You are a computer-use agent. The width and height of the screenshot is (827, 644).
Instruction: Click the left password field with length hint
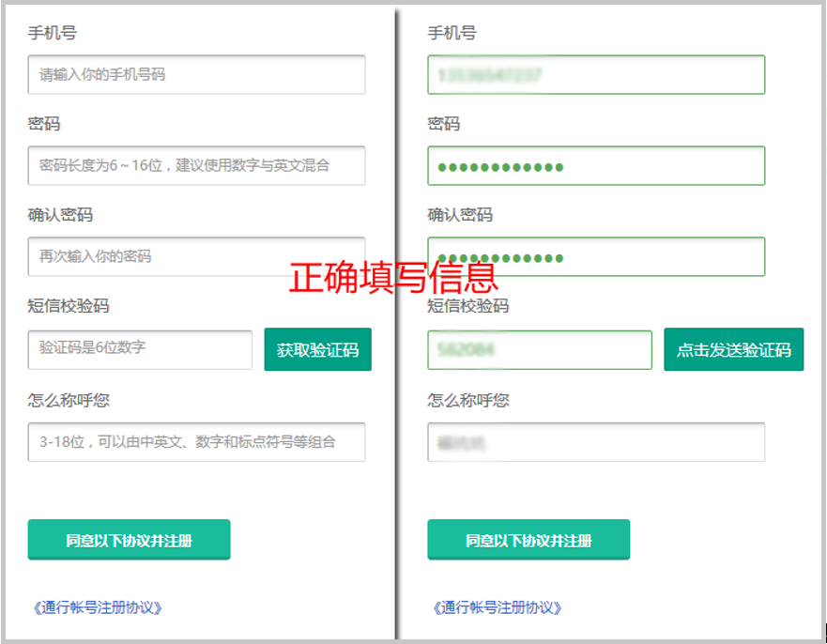tap(196, 165)
